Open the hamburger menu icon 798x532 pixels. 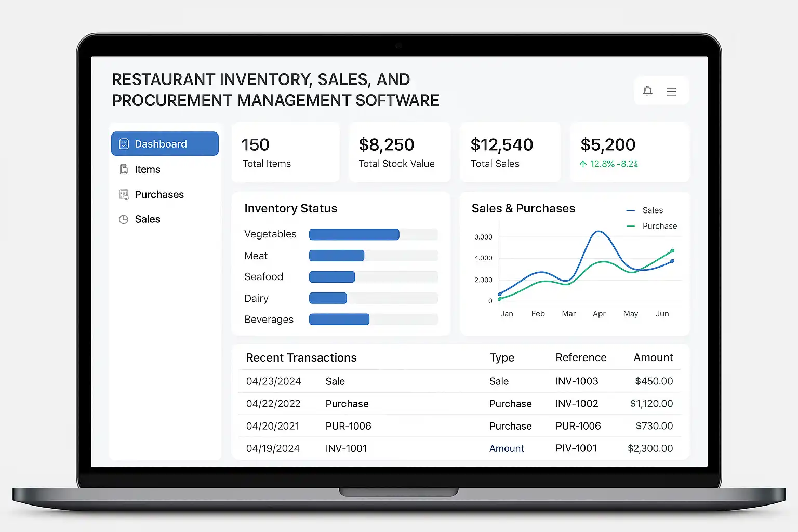tap(672, 91)
